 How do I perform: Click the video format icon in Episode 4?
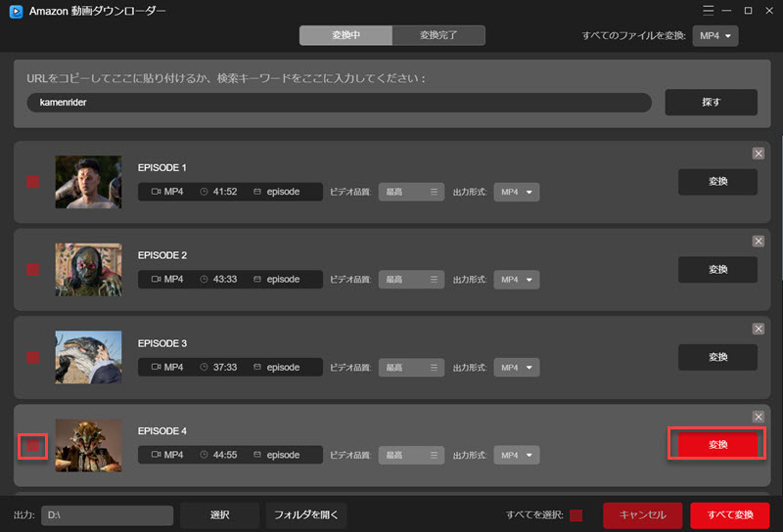click(x=156, y=455)
